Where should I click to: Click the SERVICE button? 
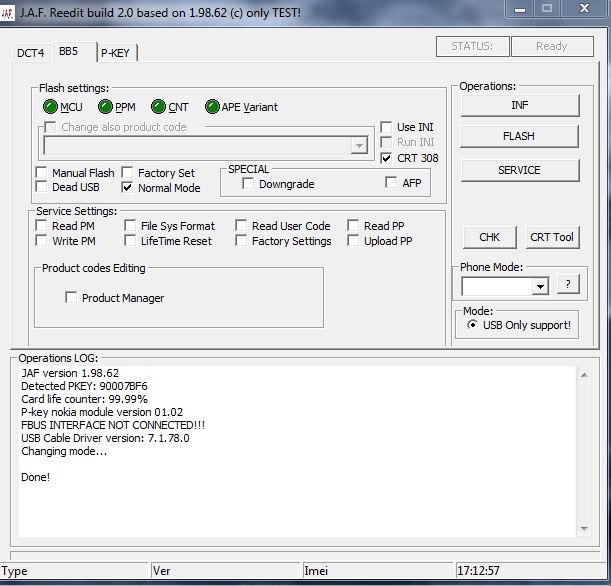coord(520,170)
